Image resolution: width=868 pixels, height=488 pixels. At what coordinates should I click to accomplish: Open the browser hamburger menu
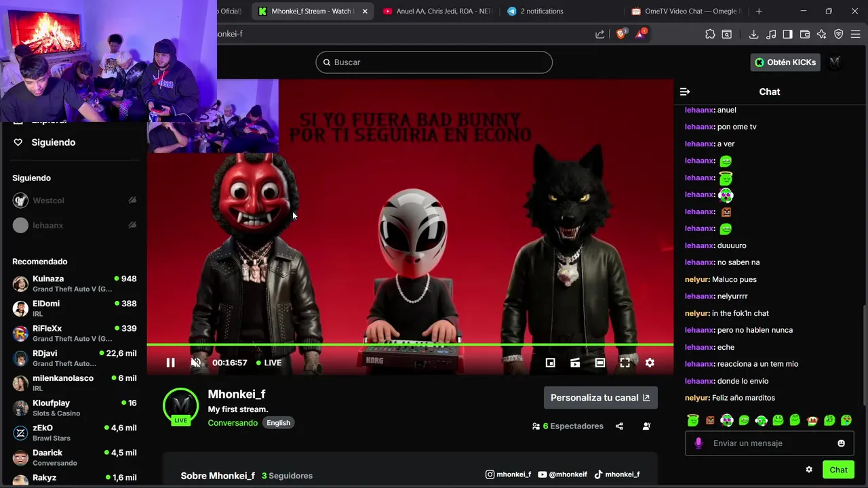[x=855, y=34]
